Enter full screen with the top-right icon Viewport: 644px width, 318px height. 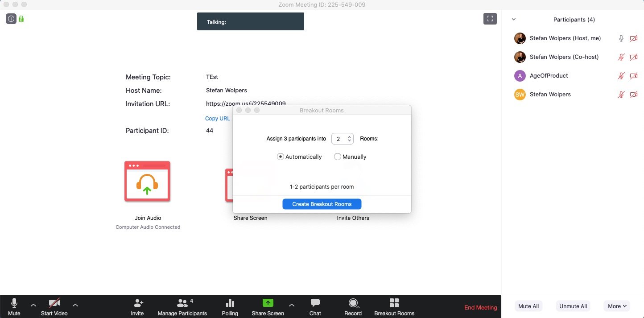click(490, 19)
